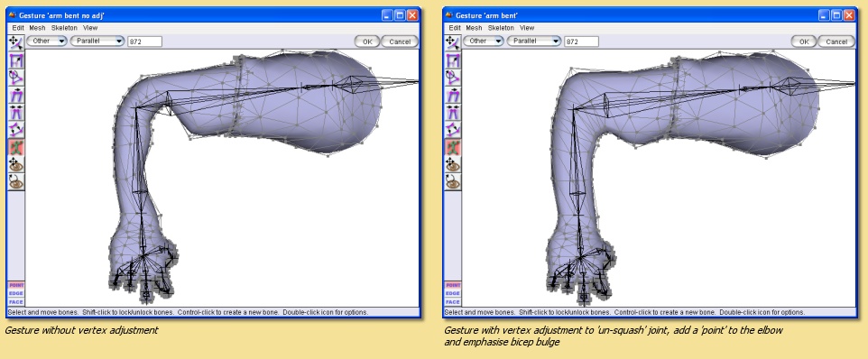Screen dimensions: 868x359
Task: Click Cancel in 'arm bent no adj' window
Action: coord(400,41)
